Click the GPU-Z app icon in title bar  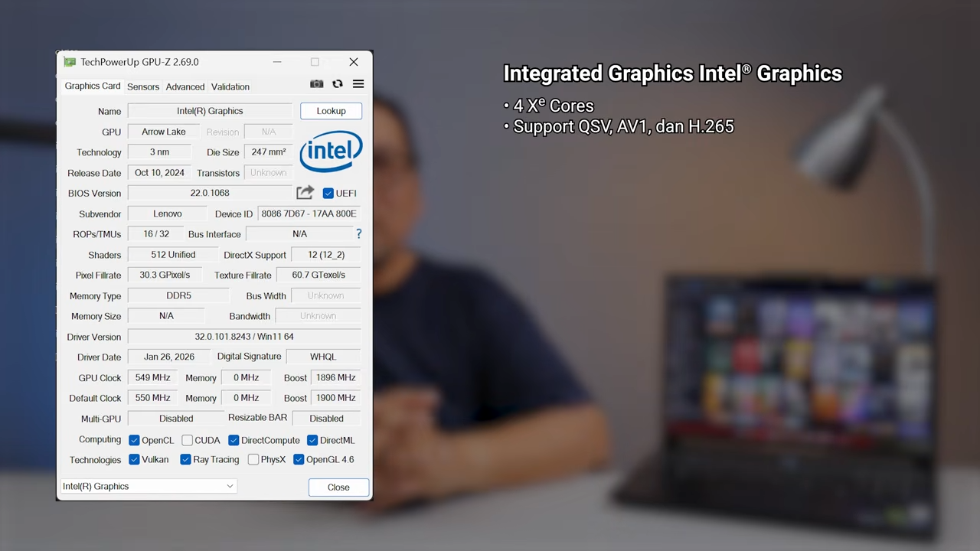[70, 62]
